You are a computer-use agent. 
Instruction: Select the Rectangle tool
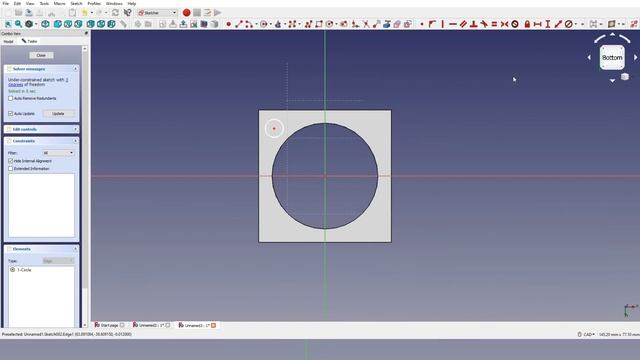(318, 24)
